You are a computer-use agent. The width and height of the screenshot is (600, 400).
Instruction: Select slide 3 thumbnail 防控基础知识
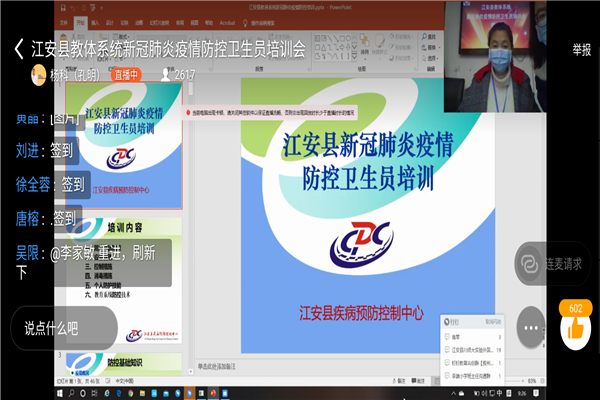click(x=124, y=364)
